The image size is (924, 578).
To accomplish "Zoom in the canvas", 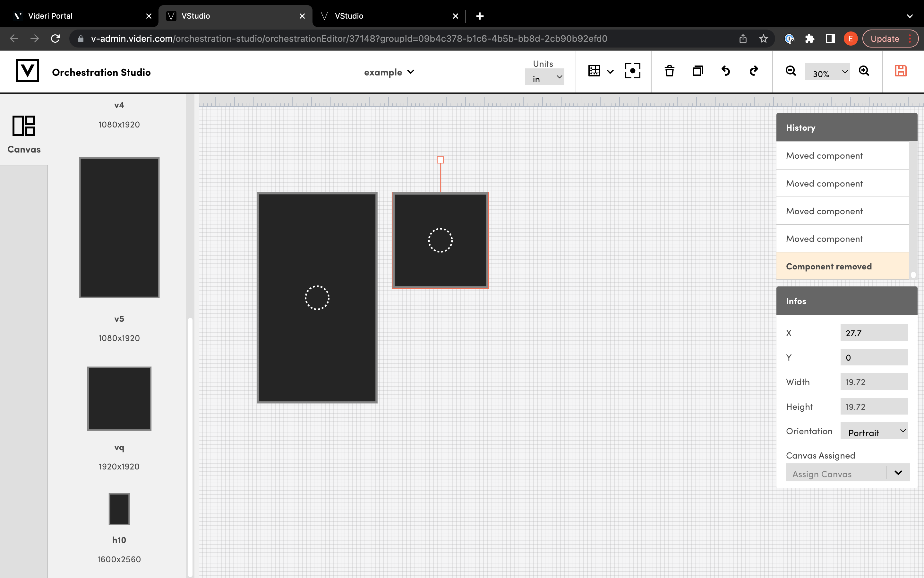I will pos(864,71).
